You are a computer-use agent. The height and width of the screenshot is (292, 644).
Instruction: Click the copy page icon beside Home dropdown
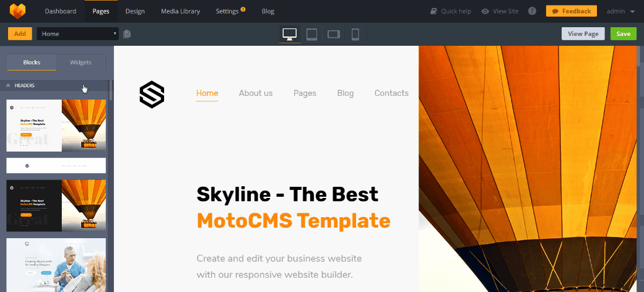[127, 34]
